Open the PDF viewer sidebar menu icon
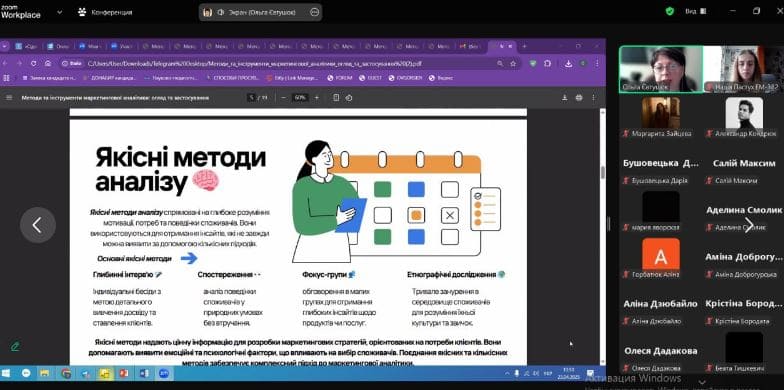784x390 pixels. (8, 98)
